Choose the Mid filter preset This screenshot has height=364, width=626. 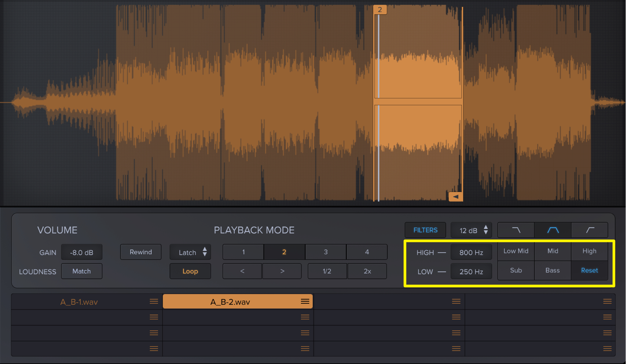pos(553,251)
